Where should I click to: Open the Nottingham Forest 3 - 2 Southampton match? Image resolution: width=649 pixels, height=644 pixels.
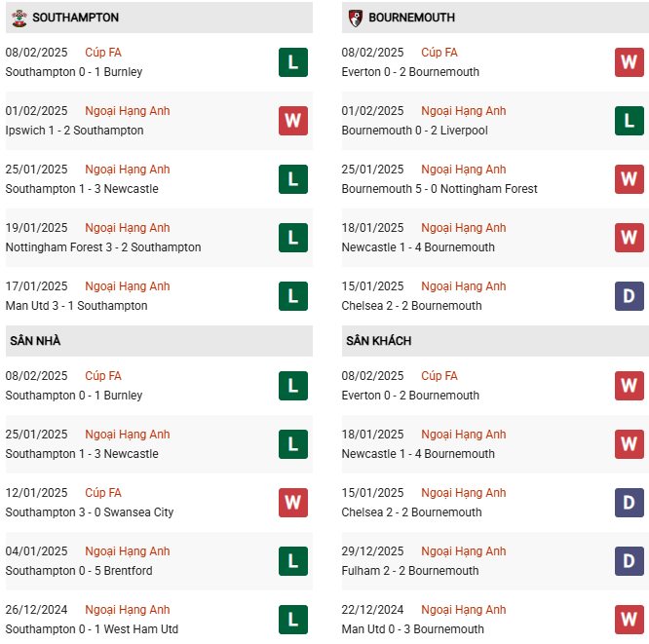pyautogui.click(x=103, y=247)
